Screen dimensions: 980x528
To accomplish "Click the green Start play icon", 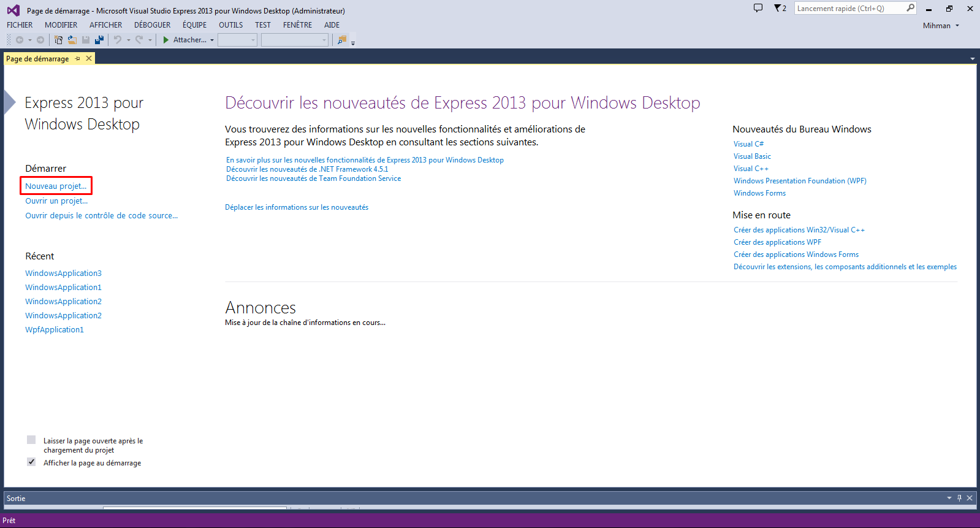I will click(x=165, y=40).
